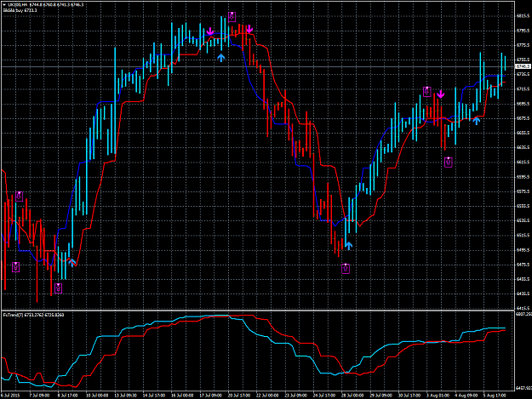This screenshot has width=532, height=399.
Task: Click the 6635.5 price axis label
Action: click(x=524, y=148)
